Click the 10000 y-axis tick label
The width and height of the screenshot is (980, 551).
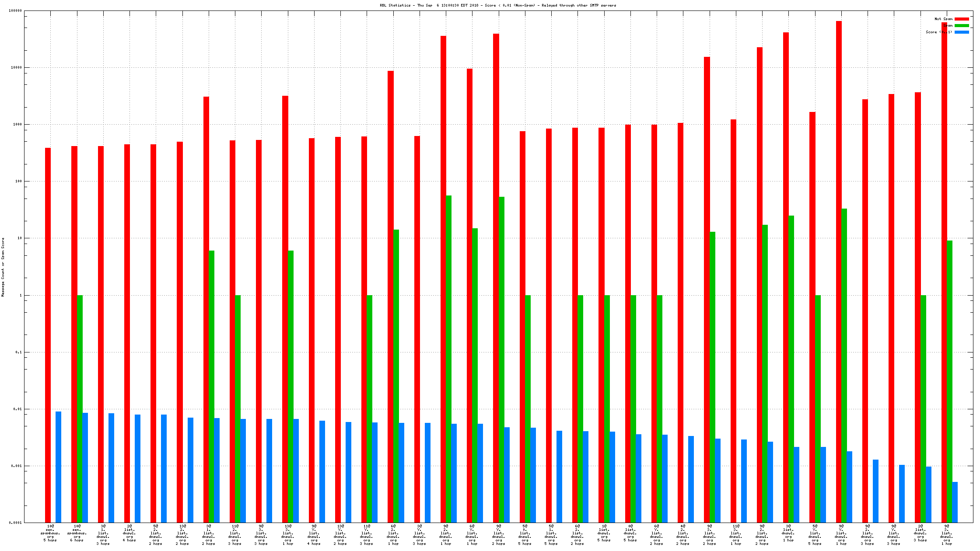coord(16,67)
